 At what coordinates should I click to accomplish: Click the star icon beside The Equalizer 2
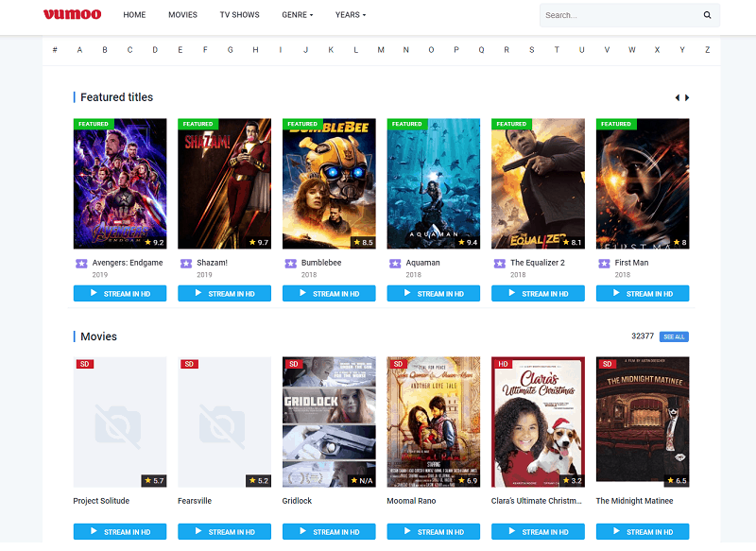click(x=500, y=264)
